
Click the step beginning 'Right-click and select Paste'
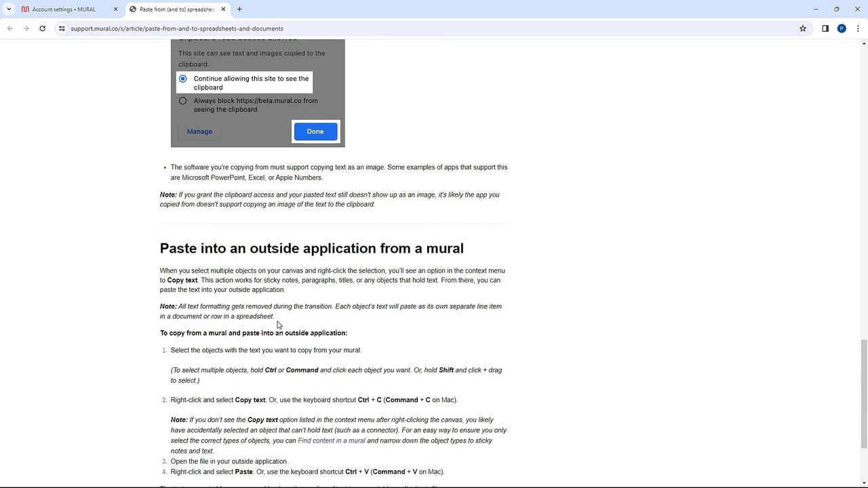pyautogui.click(x=308, y=472)
